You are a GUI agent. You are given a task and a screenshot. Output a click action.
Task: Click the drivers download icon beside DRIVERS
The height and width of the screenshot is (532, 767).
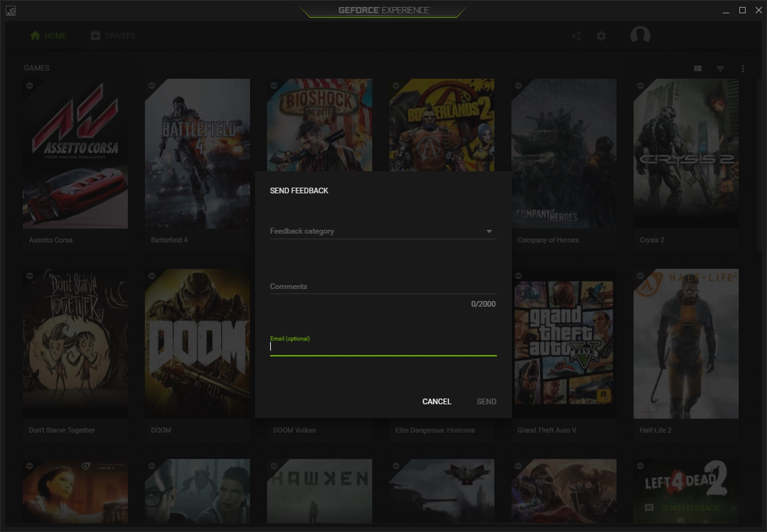95,36
